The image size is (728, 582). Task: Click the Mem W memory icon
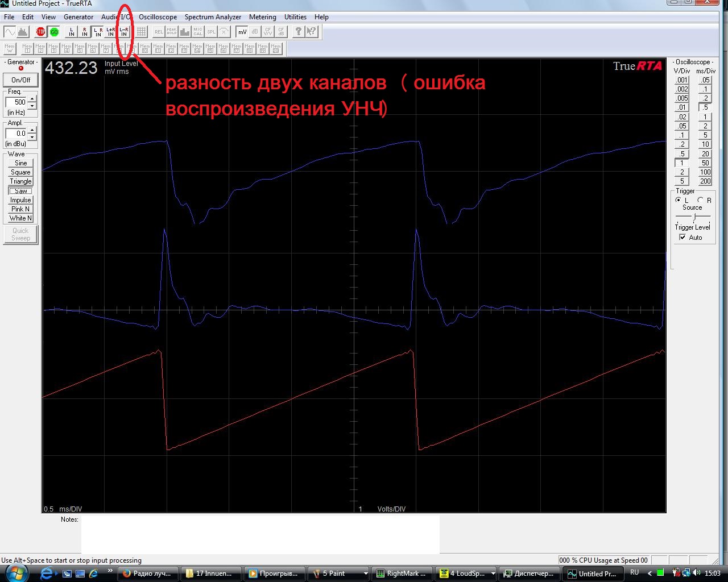coord(10,49)
